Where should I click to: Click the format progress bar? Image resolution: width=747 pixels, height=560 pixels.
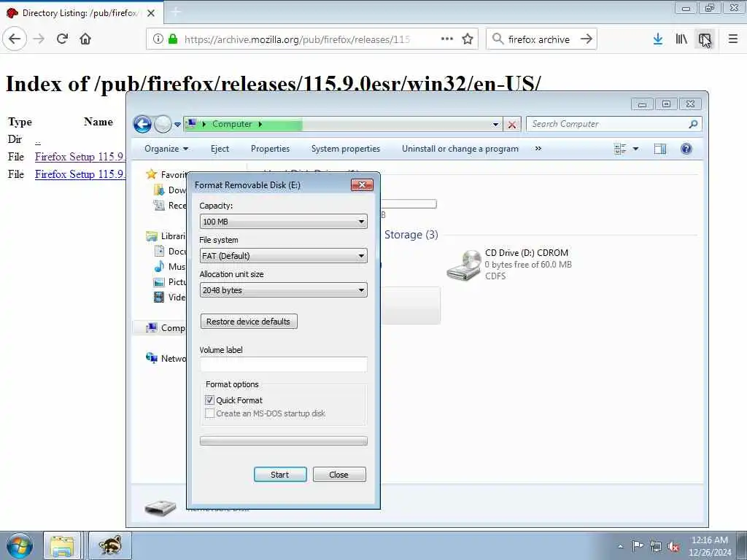(284, 440)
